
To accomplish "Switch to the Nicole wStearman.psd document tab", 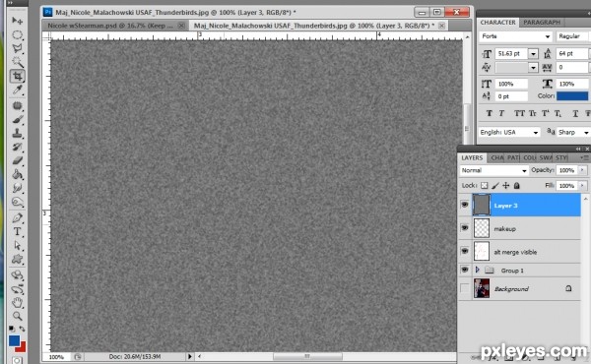I will click(x=110, y=26).
